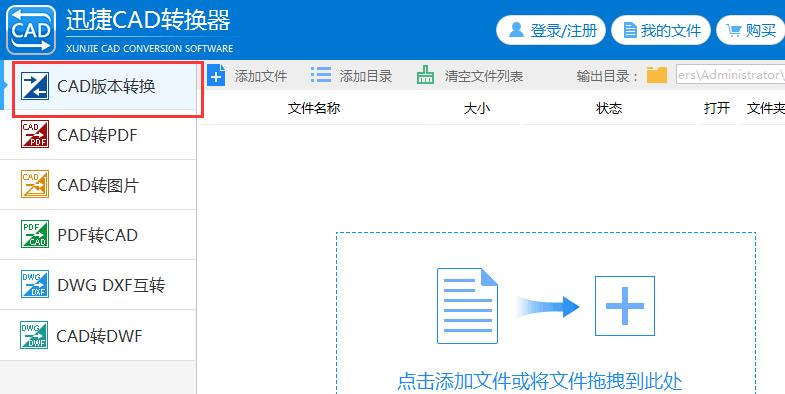Click the user icon on login button
Screen dimensions: 785x394
click(x=516, y=30)
